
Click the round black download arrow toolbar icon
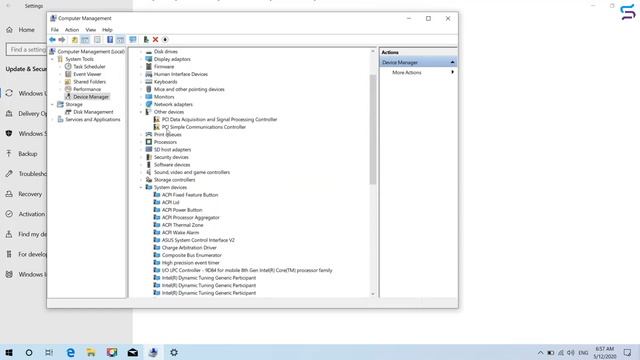165,40
